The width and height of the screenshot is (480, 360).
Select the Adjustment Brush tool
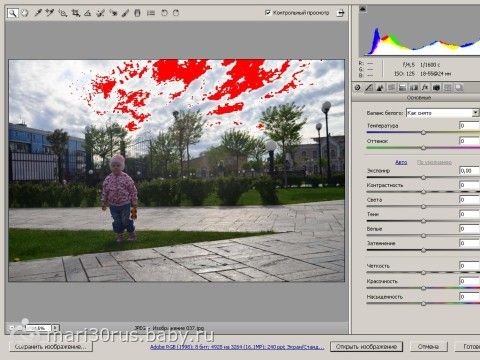coord(125,13)
